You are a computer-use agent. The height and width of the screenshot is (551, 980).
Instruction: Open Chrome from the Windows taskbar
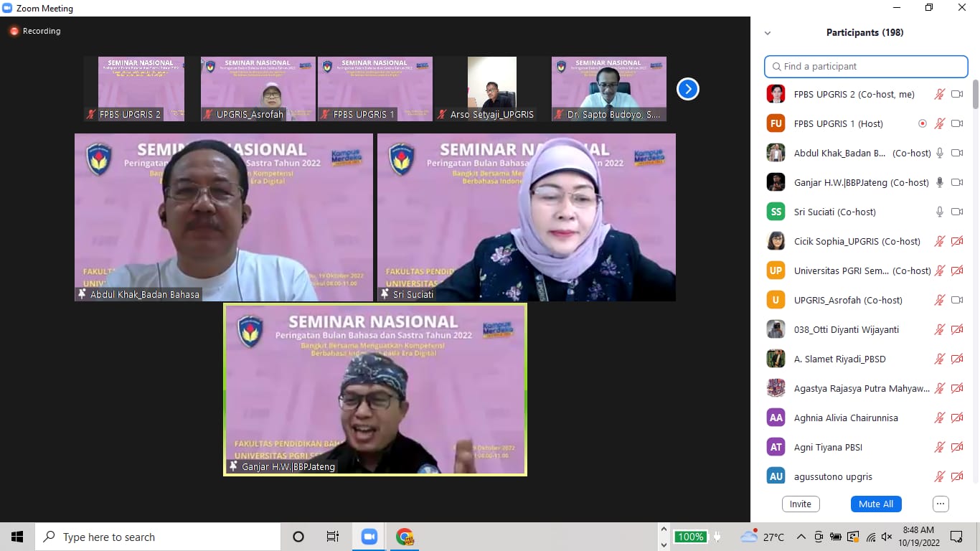pos(405,537)
